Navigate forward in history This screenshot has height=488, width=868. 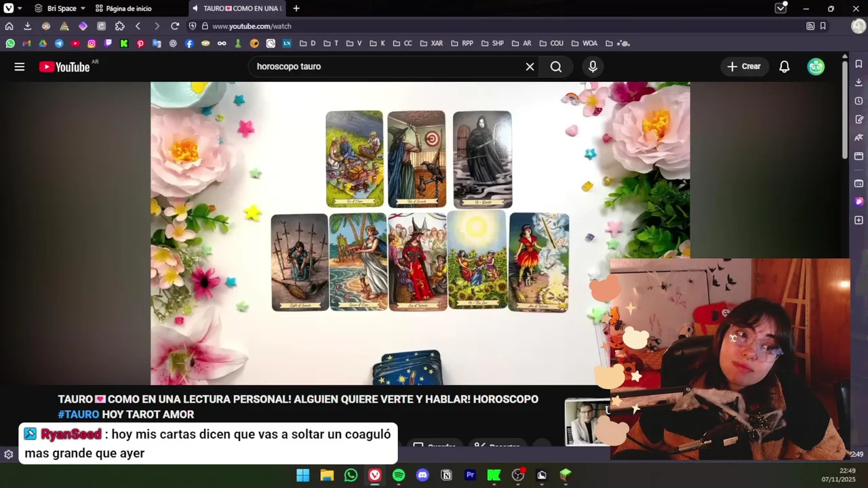[157, 26]
